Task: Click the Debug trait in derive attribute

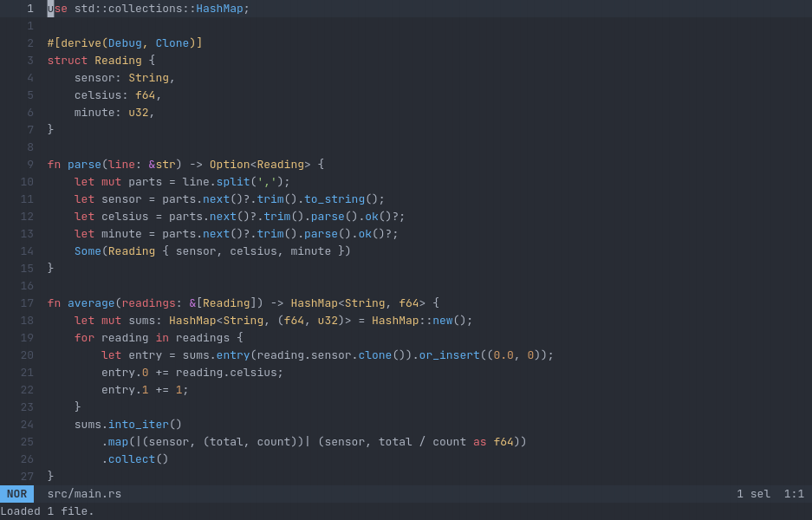Action: point(125,43)
